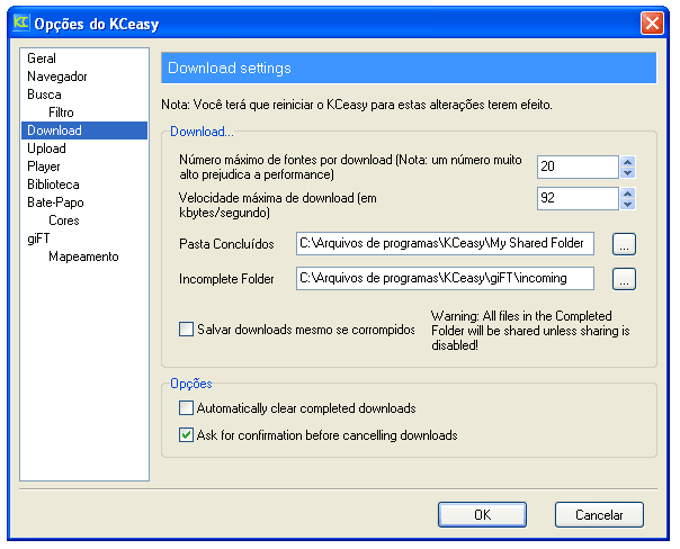
Task: Select Mapeamento under giFT
Action: pos(84,257)
